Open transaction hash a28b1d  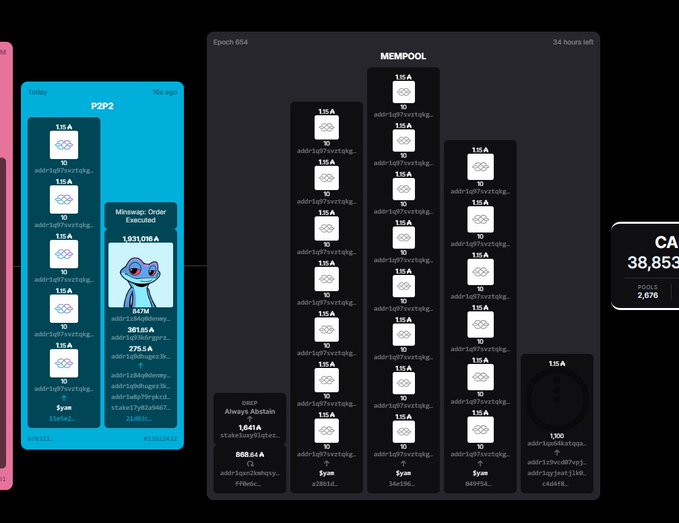(x=325, y=484)
